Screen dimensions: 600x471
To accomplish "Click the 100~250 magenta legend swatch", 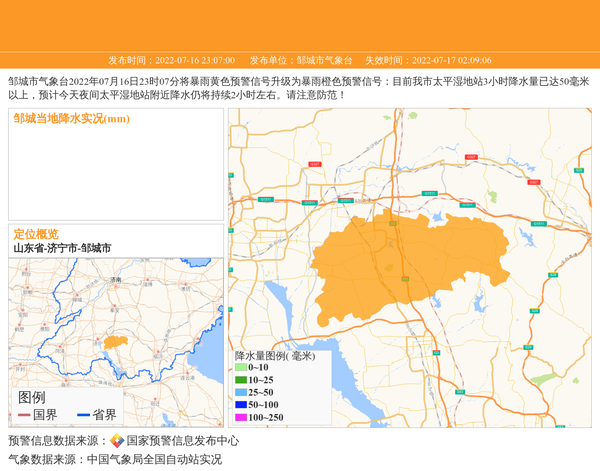I will (x=241, y=418).
